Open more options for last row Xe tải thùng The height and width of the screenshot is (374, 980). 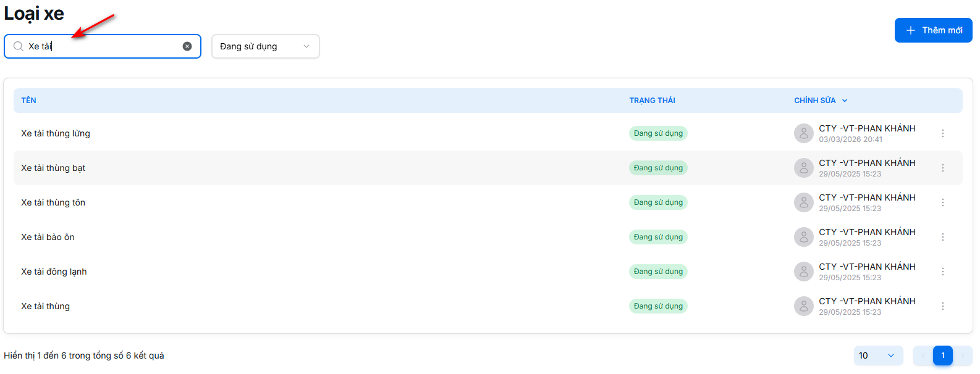pos(942,306)
